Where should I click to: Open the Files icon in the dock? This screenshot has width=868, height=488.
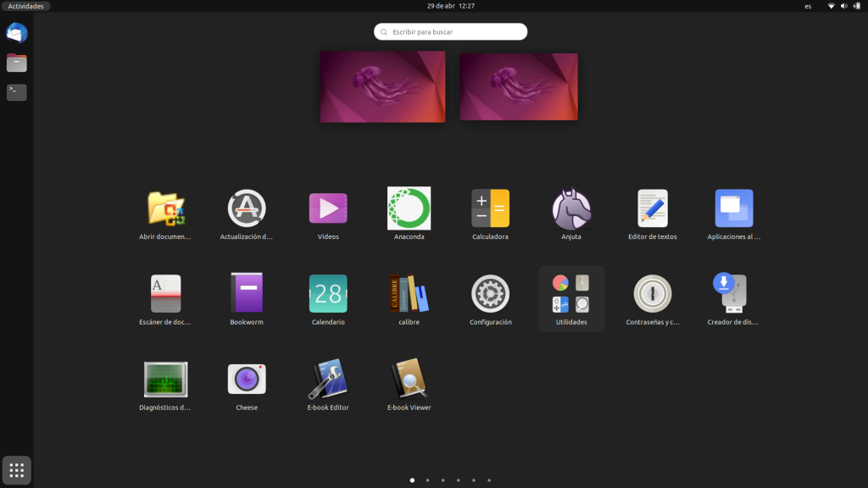click(x=16, y=63)
